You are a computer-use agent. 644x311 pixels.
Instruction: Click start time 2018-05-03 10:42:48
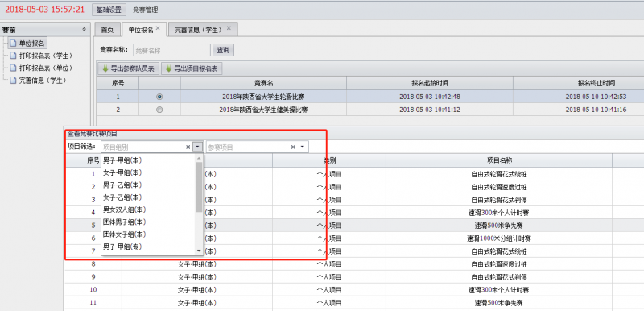(x=430, y=97)
